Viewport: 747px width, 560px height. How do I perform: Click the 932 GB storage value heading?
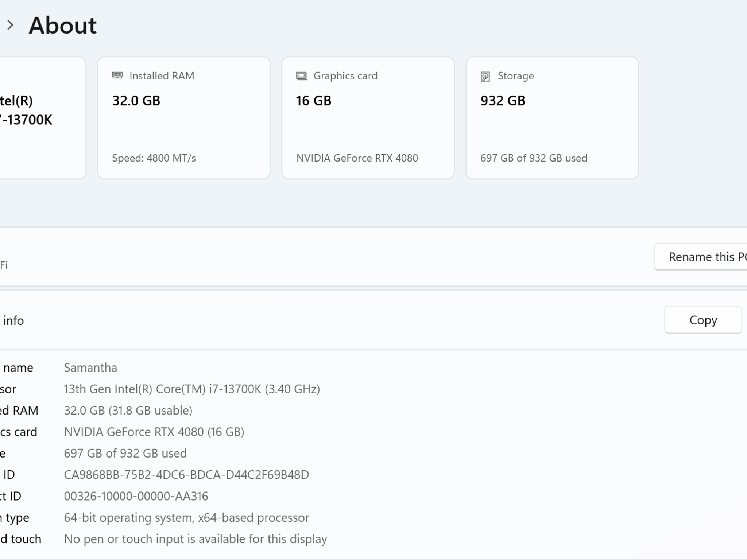(x=503, y=101)
